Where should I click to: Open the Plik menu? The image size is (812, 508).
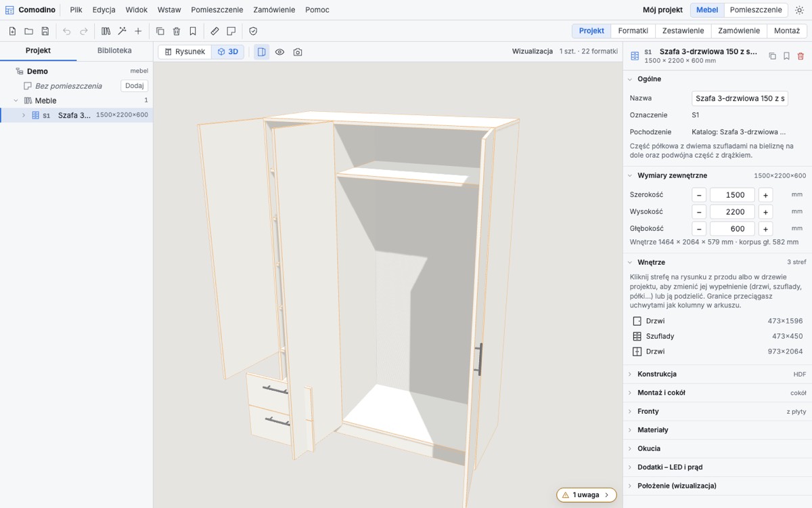76,10
